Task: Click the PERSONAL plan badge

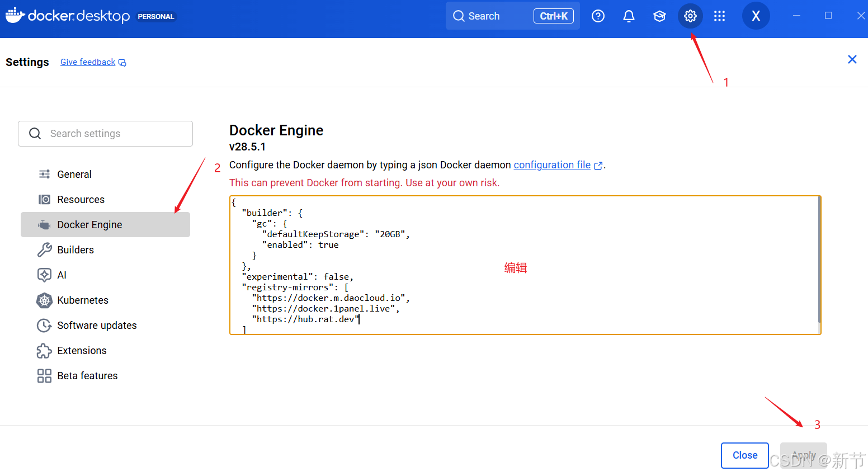Action: pos(156,17)
